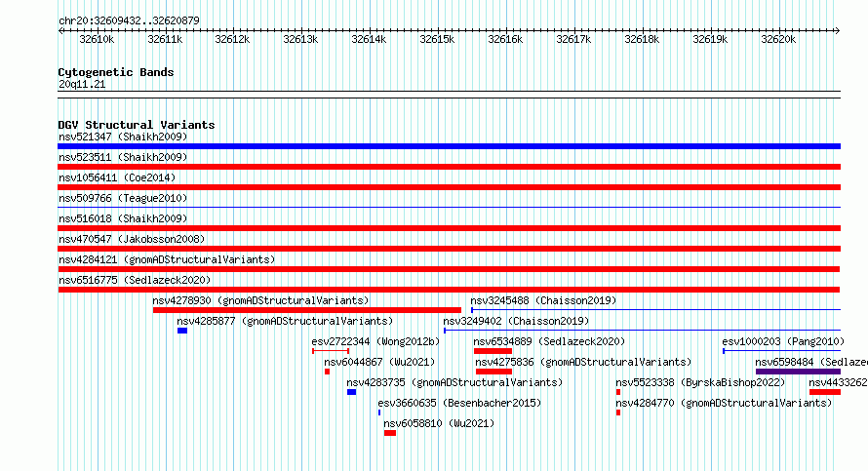Open nsv4284121 (gnomADStructuralVariants) label
Image resolution: width=868 pixels, height=471 pixels.
pos(167,259)
